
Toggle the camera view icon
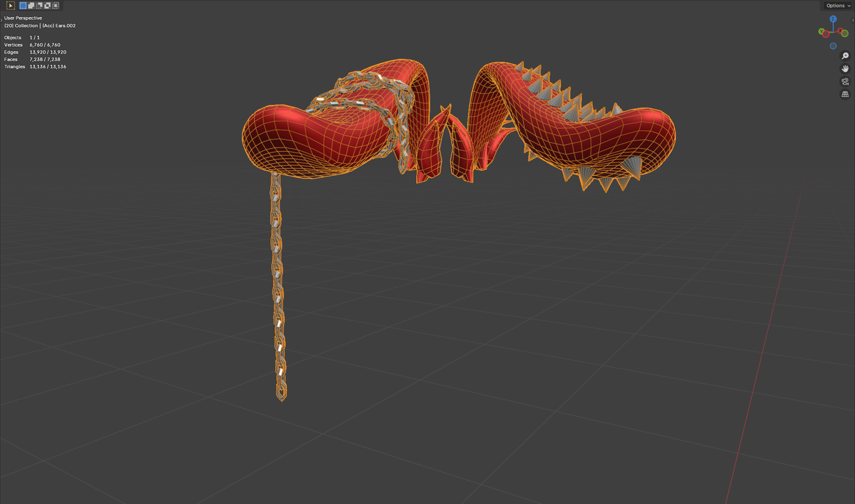(x=845, y=81)
